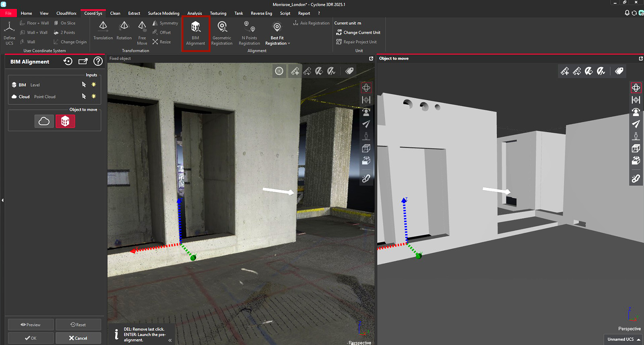Viewport: 644px width, 345px height.
Task: Run Best Fit Registration
Action: pos(277,33)
